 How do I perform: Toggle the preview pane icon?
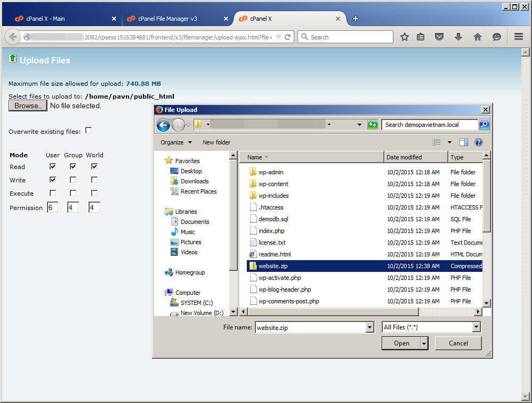[463, 142]
